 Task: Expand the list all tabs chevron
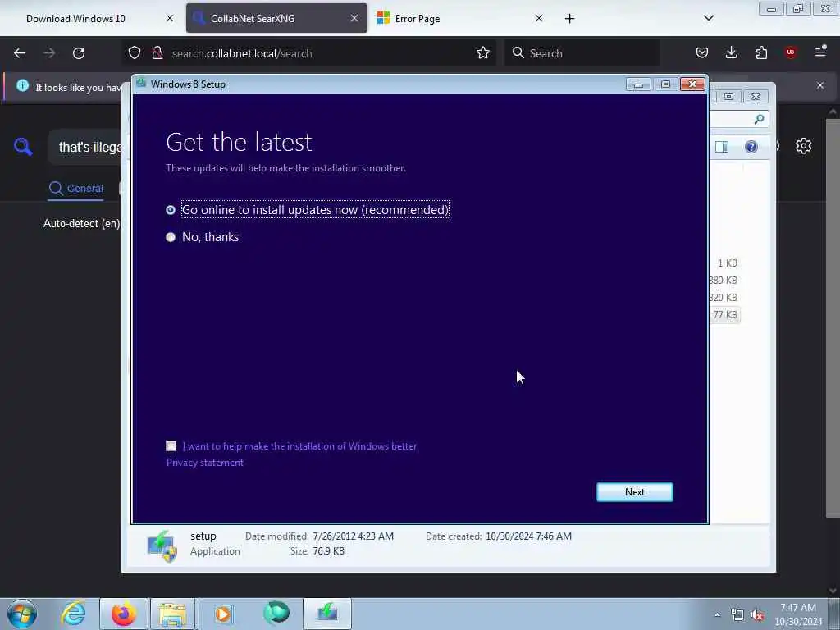708,18
